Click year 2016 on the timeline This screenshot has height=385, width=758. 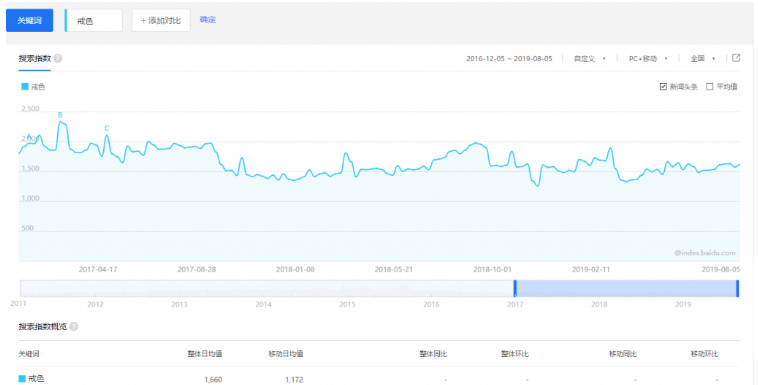pyautogui.click(x=431, y=304)
